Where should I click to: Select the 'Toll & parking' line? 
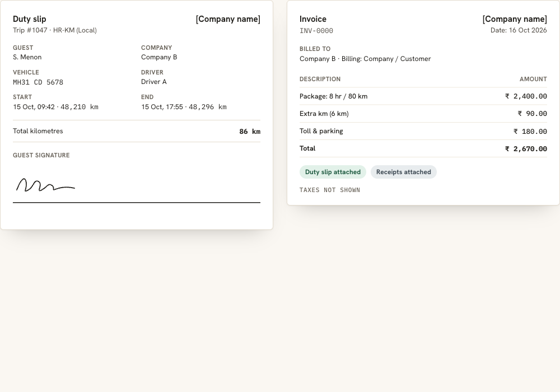pos(321,131)
